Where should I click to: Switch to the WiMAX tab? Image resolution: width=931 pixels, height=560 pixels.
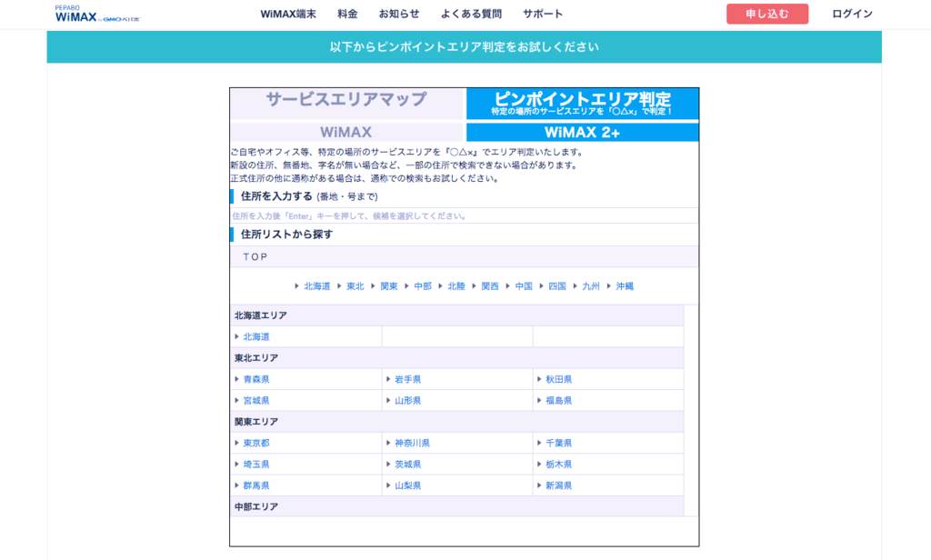(x=345, y=132)
